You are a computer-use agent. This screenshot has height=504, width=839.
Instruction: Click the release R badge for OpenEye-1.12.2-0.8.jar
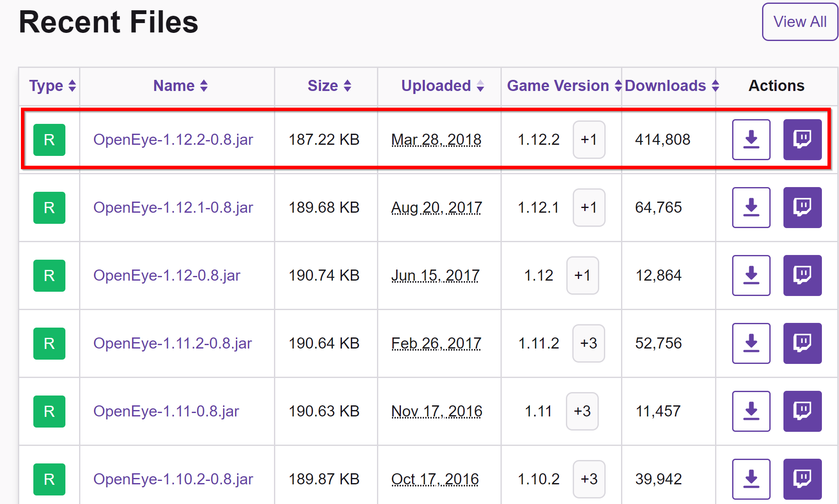(x=49, y=140)
